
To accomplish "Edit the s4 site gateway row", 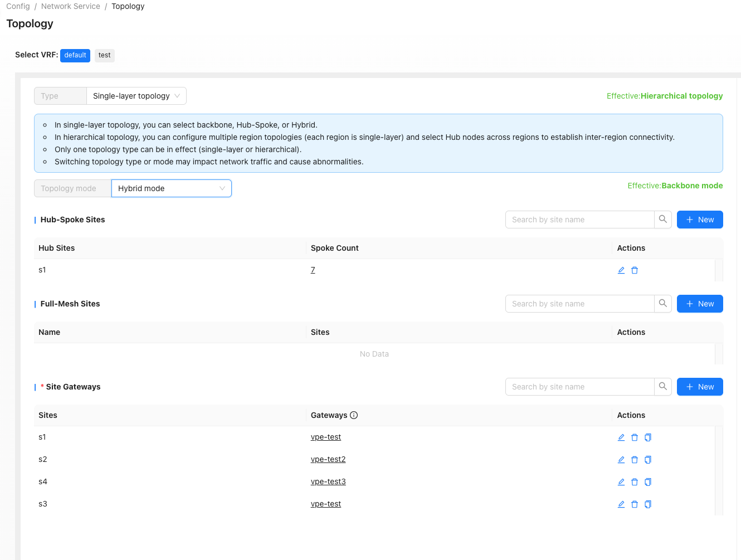I will click(x=621, y=482).
